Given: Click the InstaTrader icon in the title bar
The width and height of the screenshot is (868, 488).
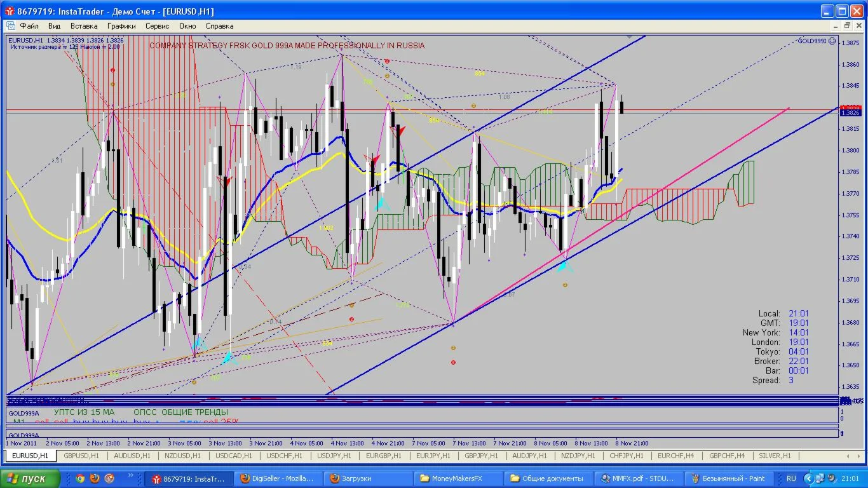Looking at the screenshot, I should (x=10, y=11).
